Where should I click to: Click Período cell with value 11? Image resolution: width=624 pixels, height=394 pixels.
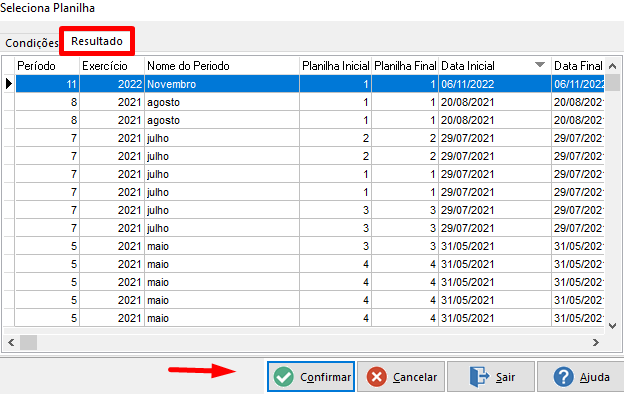pos(47,84)
